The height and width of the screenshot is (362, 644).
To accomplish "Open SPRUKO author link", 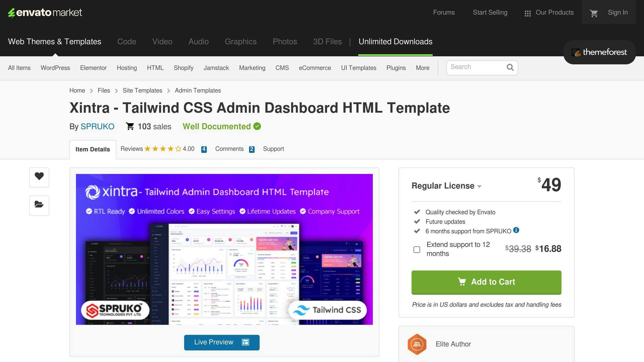I will (97, 126).
